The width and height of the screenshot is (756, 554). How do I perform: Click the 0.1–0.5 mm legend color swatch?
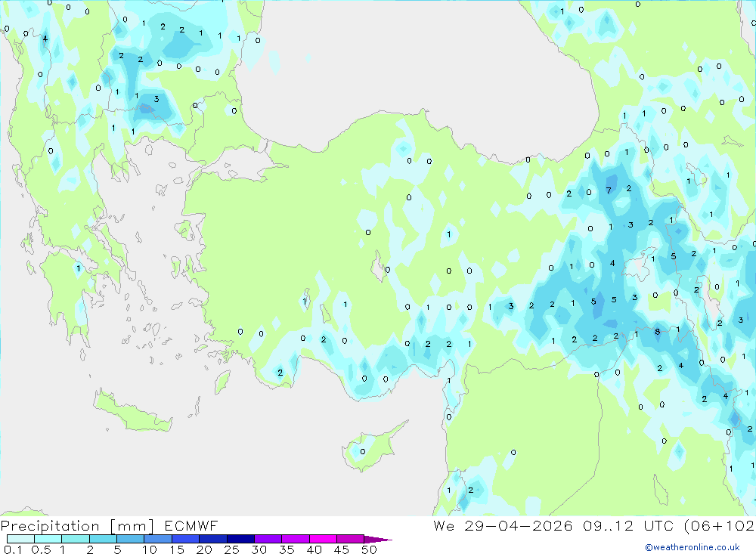click(20, 539)
